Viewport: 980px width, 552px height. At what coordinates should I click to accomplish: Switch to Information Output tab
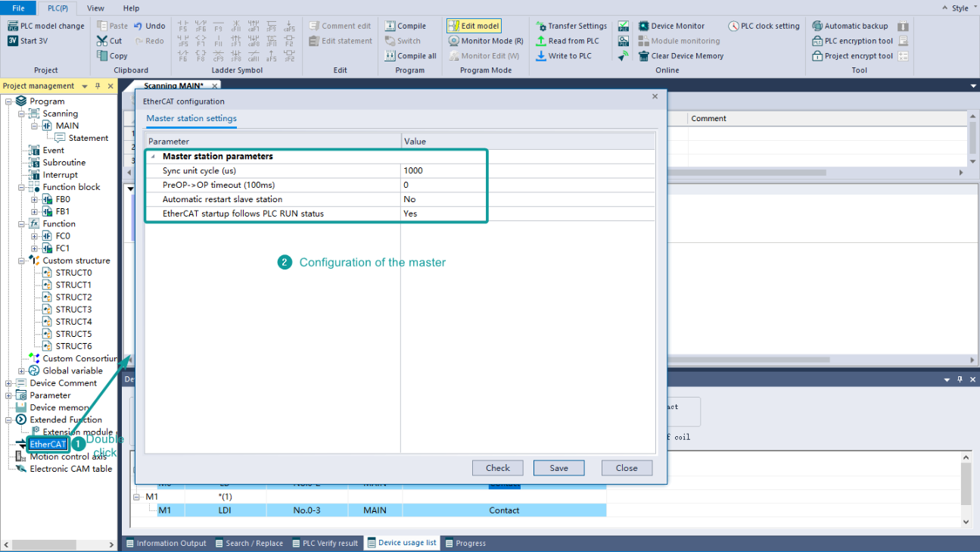(x=166, y=543)
